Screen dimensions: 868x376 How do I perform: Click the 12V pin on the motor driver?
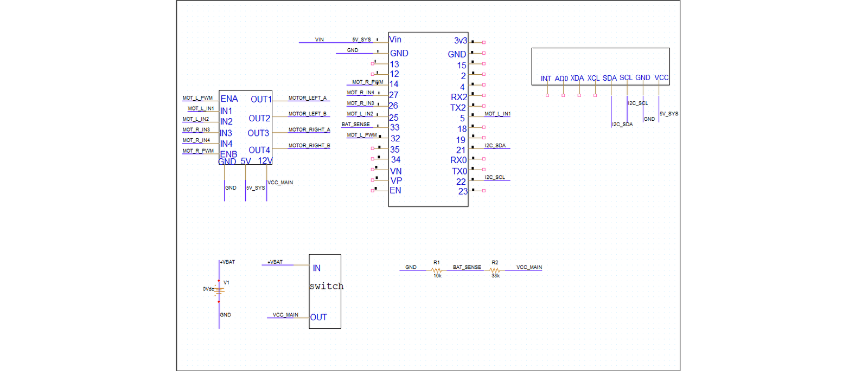pos(265,161)
